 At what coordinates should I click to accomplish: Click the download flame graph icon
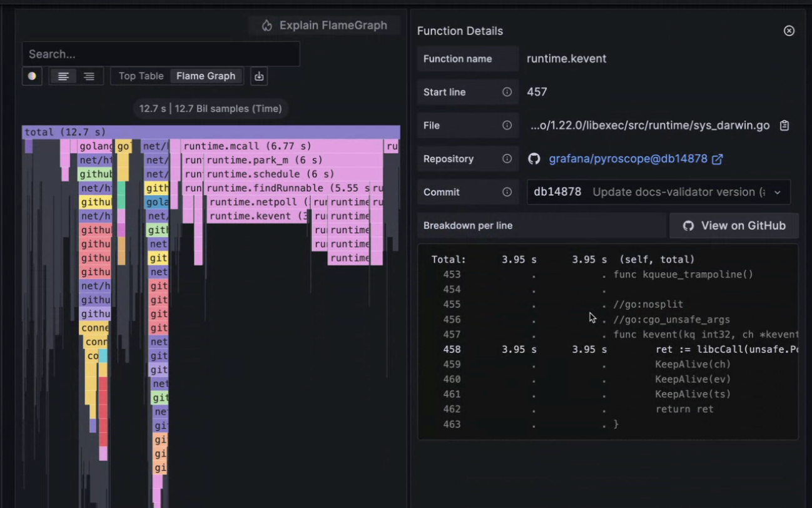pyautogui.click(x=259, y=76)
